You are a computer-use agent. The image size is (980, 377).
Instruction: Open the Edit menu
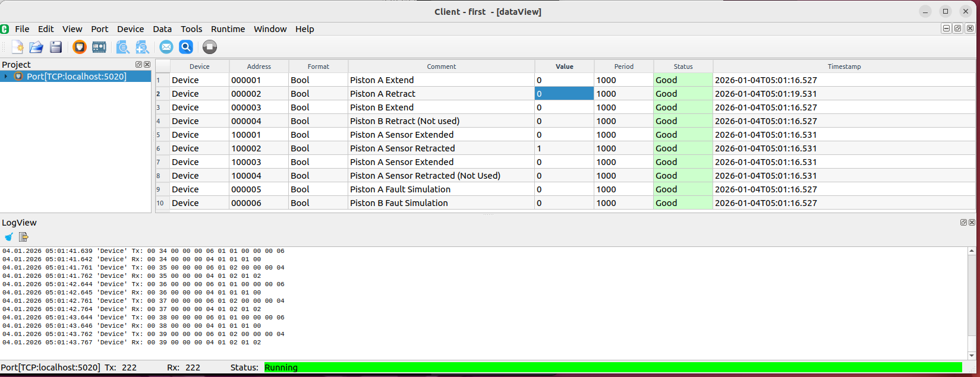pyautogui.click(x=46, y=29)
